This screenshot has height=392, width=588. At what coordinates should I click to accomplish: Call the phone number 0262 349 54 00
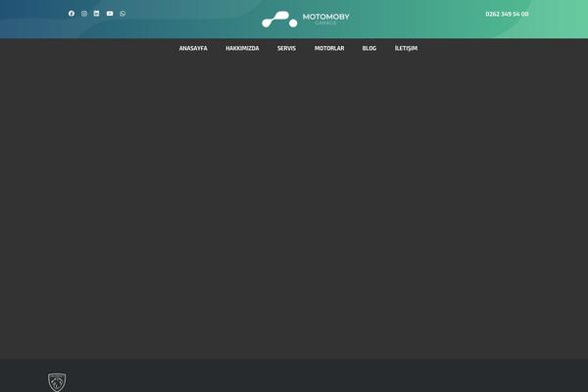pos(507,14)
